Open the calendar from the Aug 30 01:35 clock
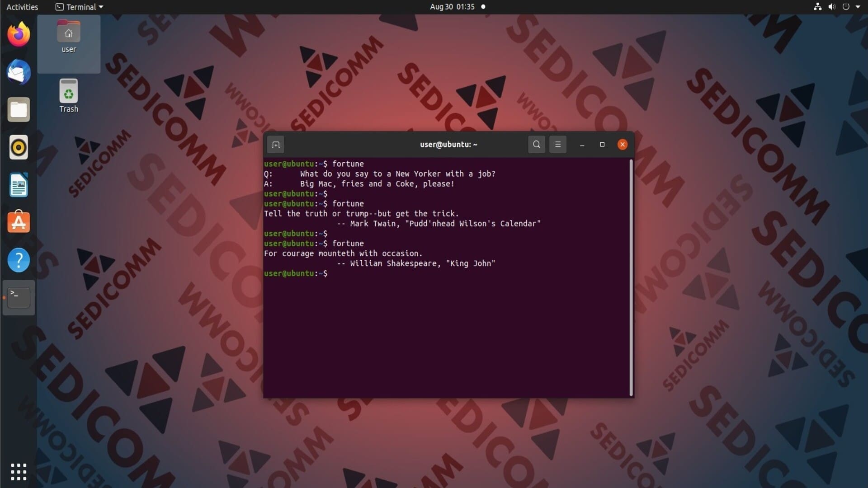The image size is (868, 488). 452,7
